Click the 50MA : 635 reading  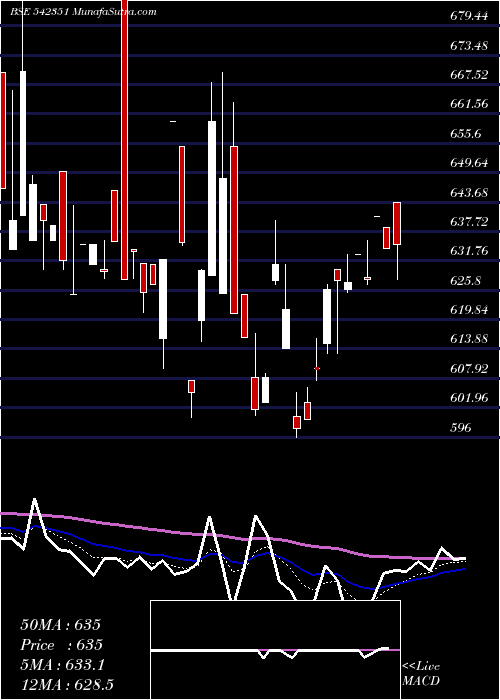61,625
